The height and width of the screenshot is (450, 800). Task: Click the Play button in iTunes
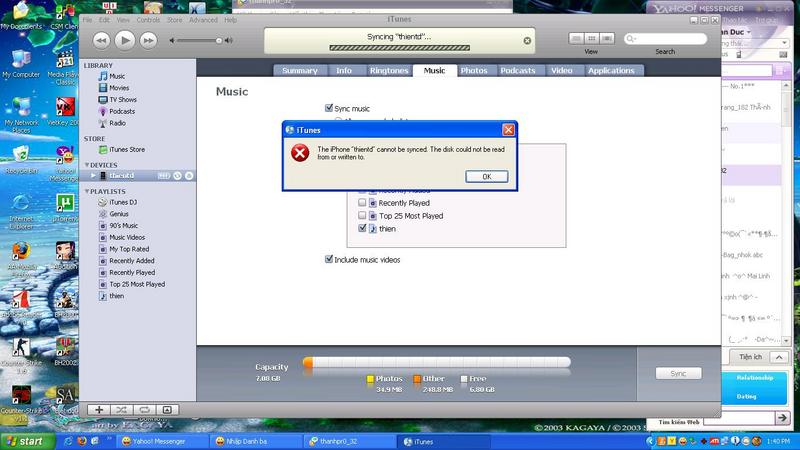coord(124,40)
